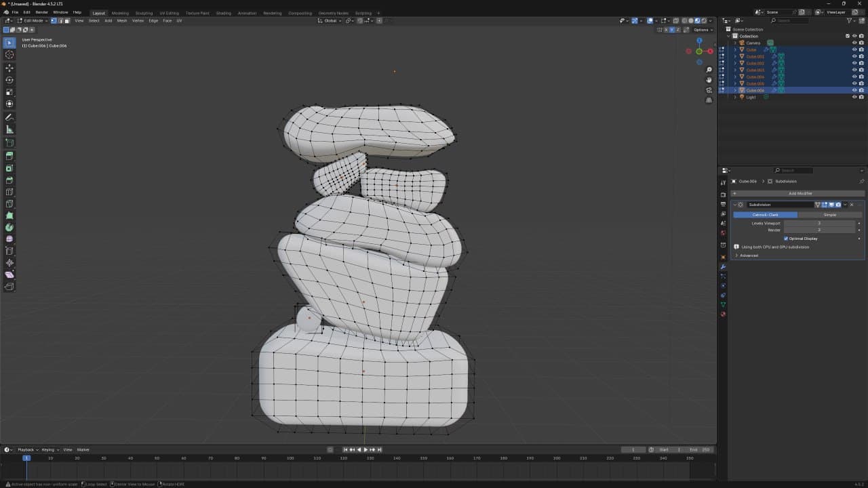Open the Mesh menu in viewport header
Screen dimensions: 868x488
[x=122, y=21]
